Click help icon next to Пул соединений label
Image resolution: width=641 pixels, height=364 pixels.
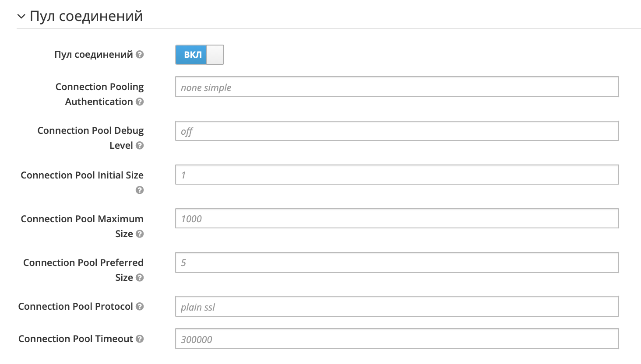(140, 55)
